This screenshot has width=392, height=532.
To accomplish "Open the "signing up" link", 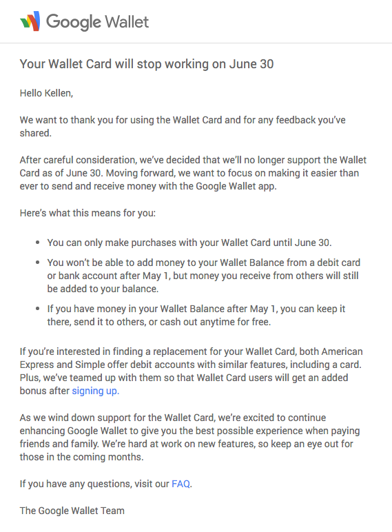I will [x=95, y=391].
